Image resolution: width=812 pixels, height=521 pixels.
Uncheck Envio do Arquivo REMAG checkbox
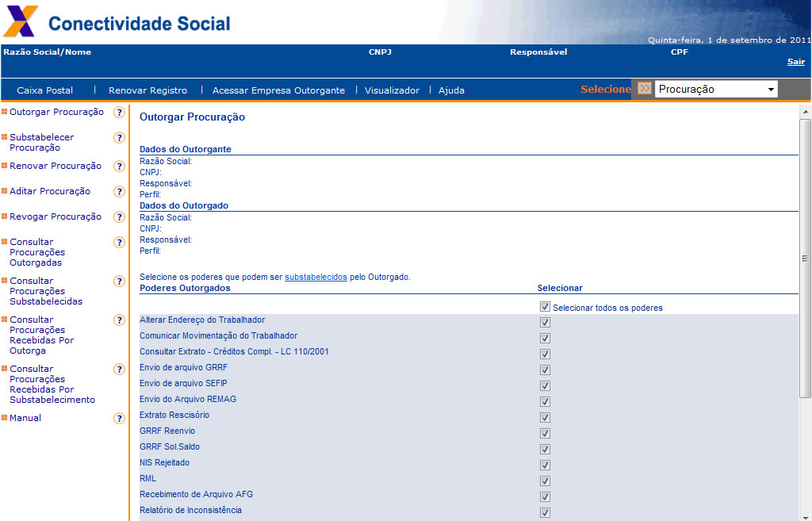point(545,401)
